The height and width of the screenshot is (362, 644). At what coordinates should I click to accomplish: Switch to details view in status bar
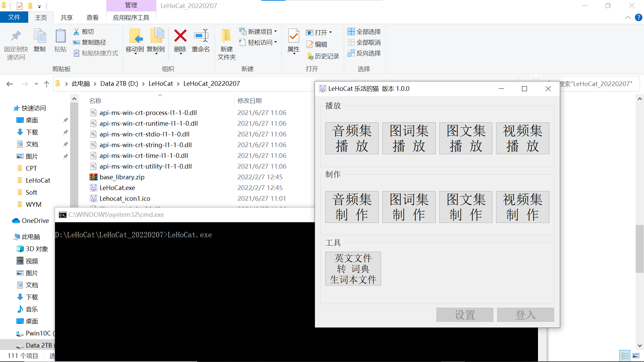[625, 356]
